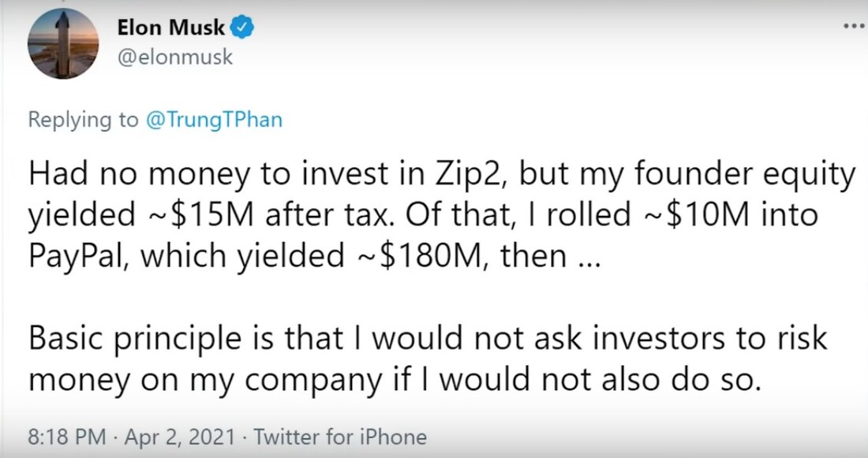Click the Apr 2, 2021 date
The width and height of the screenshot is (868, 458).
(x=180, y=437)
